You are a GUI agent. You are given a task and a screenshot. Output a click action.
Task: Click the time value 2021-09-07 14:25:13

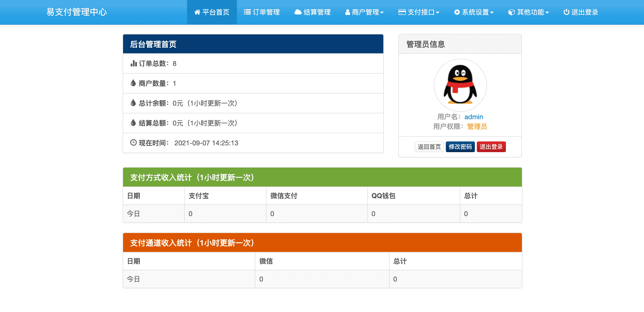tap(206, 143)
